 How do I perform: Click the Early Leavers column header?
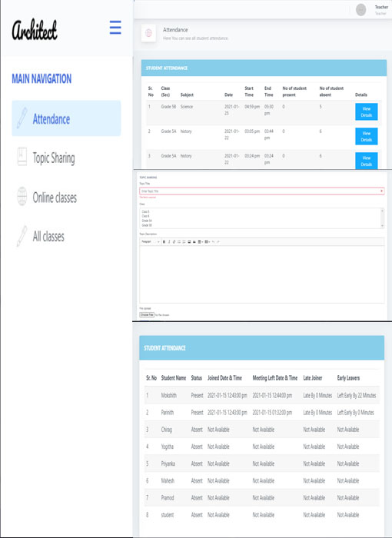(x=348, y=378)
